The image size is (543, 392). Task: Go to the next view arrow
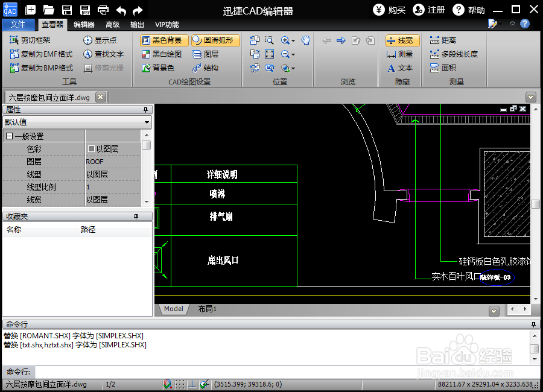click(341, 40)
